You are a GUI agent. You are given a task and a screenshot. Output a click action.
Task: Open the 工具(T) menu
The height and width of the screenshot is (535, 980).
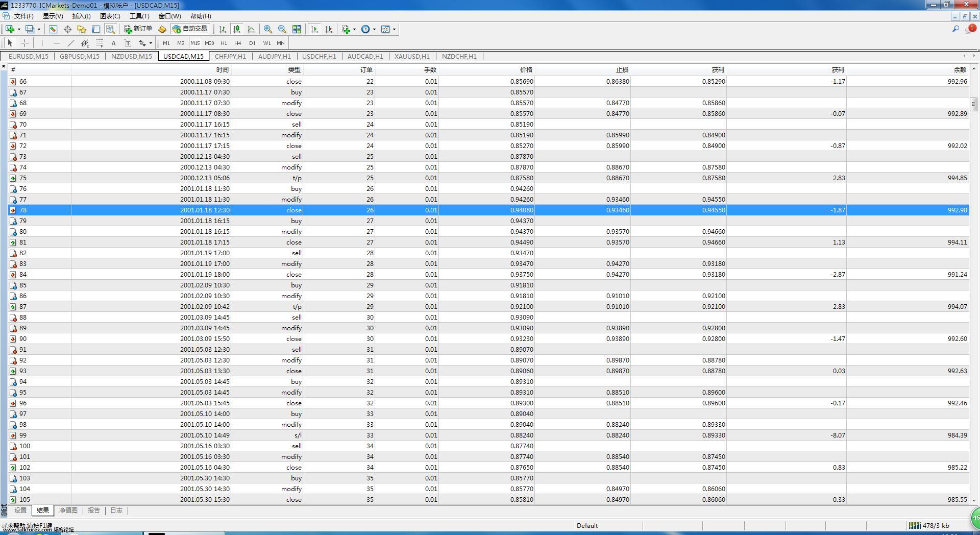tap(139, 16)
